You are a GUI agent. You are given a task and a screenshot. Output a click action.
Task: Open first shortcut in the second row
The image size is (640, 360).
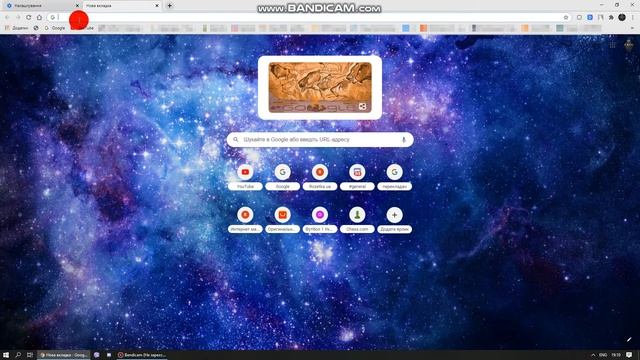(x=245, y=220)
